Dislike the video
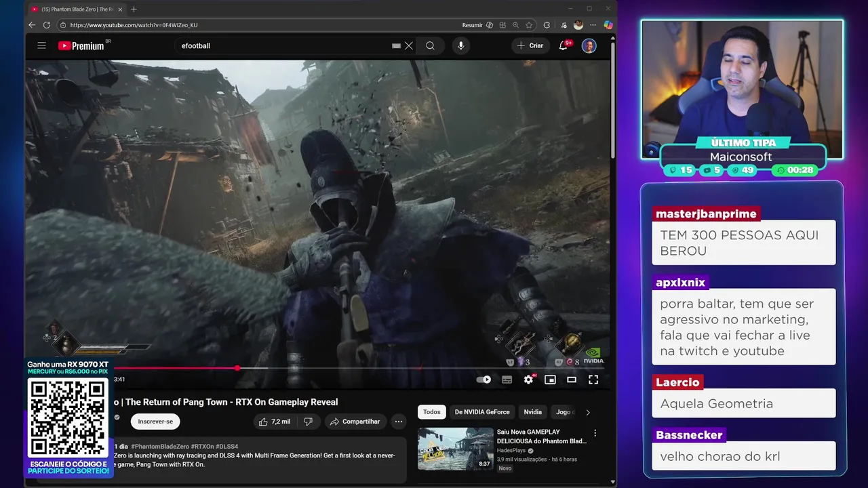 coord(308,422)
